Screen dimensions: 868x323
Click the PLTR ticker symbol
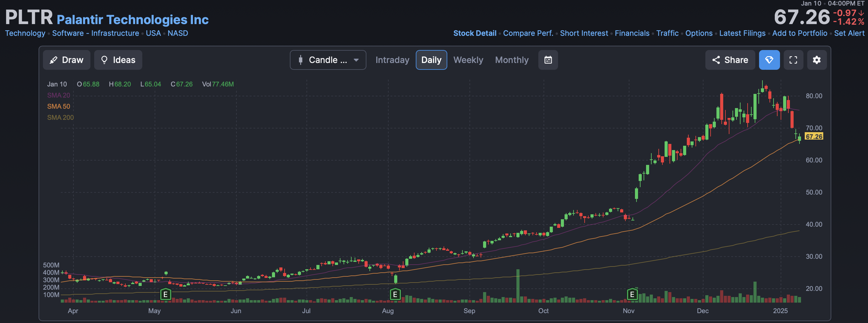coord(29,17)
